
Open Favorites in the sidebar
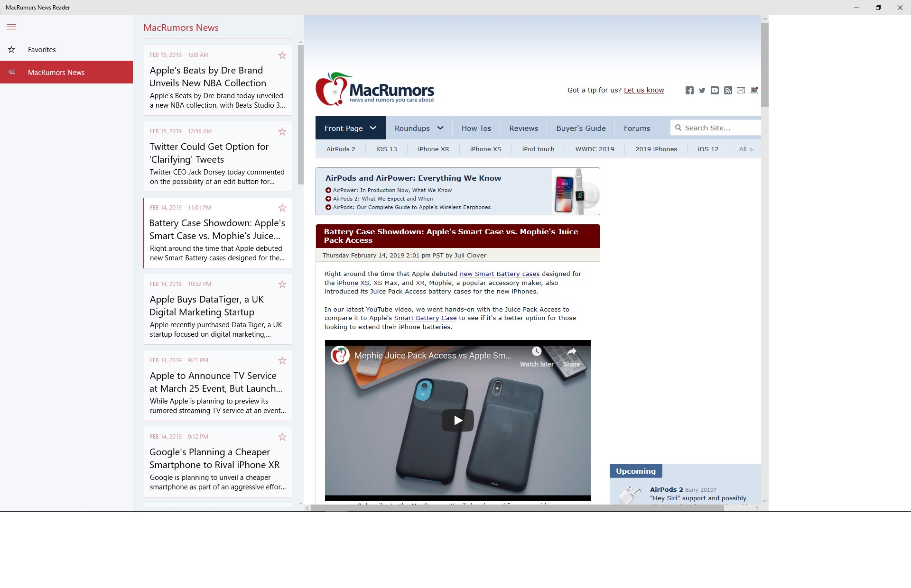coord(66,49)
